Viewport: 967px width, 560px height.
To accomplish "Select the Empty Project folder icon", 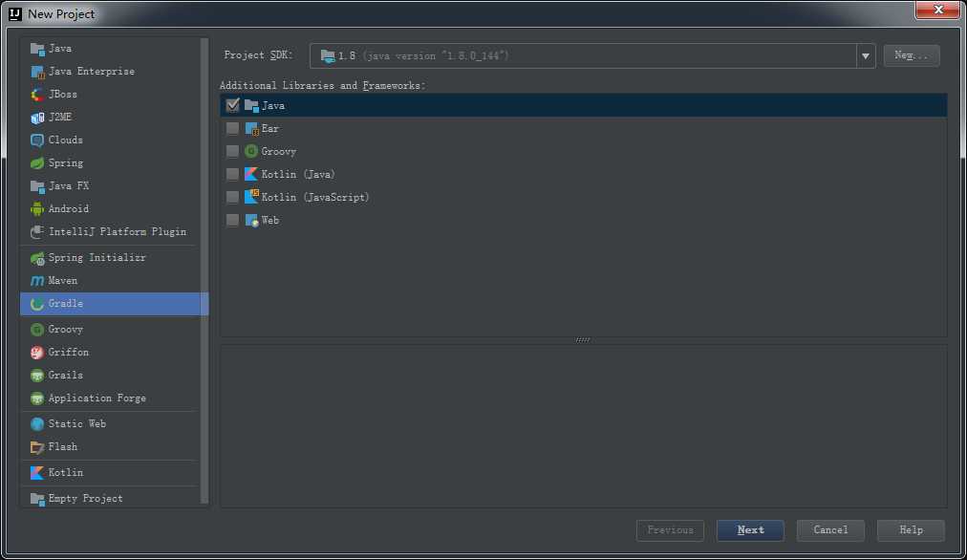I will 37,498.
